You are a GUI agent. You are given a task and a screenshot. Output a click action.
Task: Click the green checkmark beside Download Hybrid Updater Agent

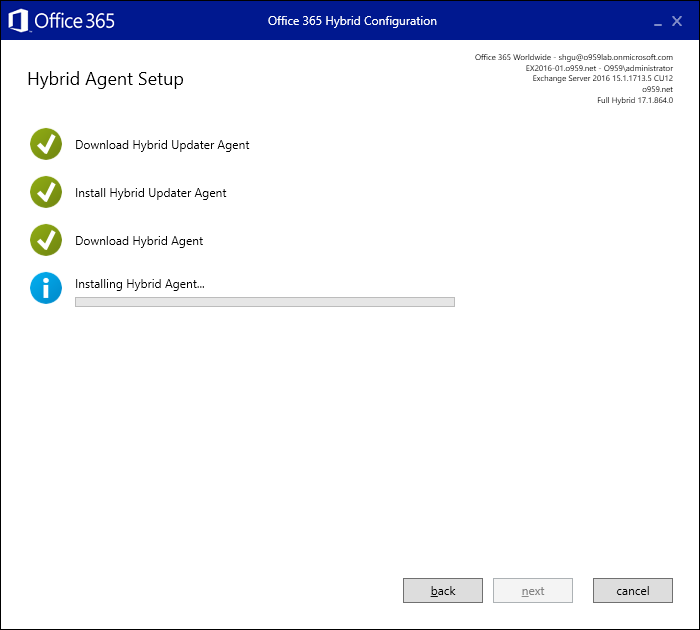(46, 144)
